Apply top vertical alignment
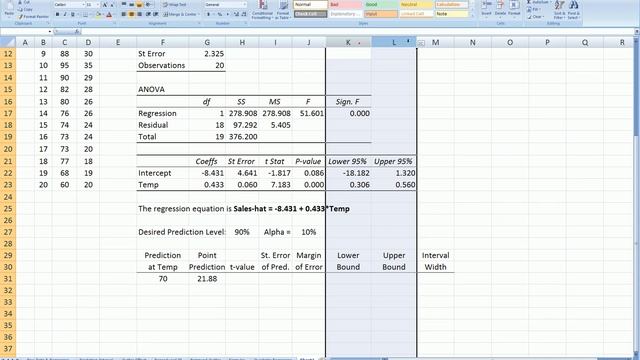 point(124,4)
